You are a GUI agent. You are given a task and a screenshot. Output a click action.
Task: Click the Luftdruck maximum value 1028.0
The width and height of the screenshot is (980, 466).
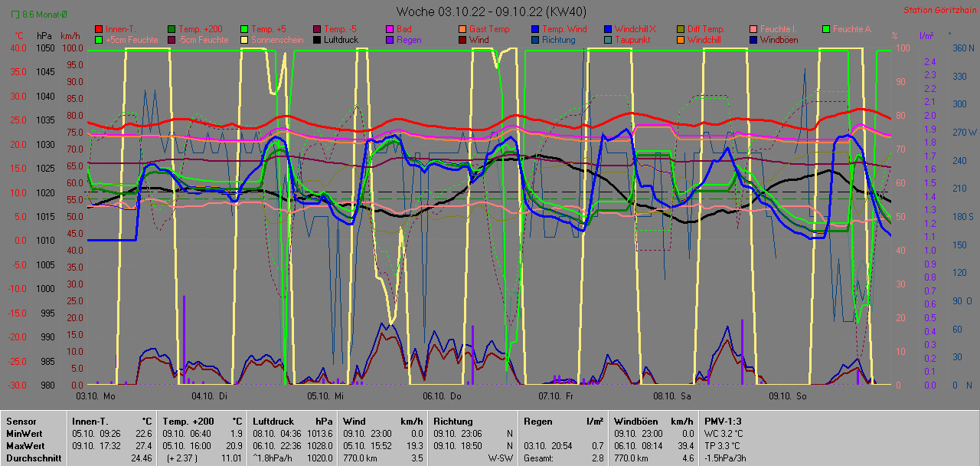pyautogui.click(x=318, y=445)
